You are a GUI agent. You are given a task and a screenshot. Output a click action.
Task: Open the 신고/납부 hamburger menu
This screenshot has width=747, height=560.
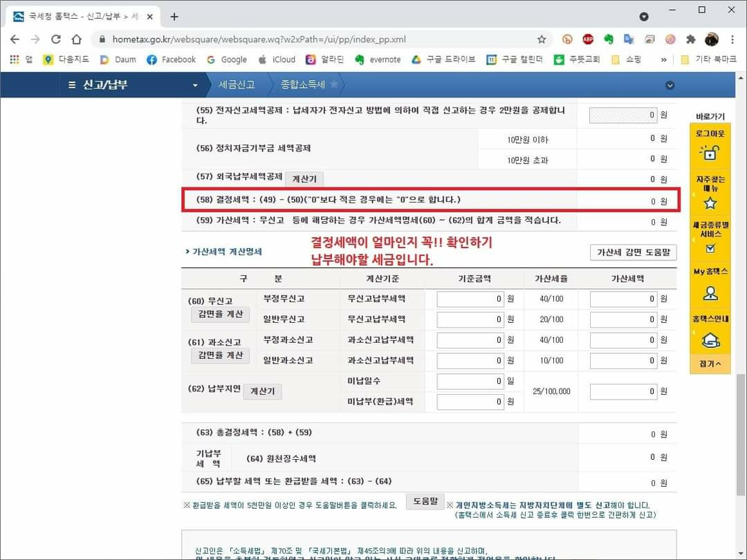(x=72, y=85)
